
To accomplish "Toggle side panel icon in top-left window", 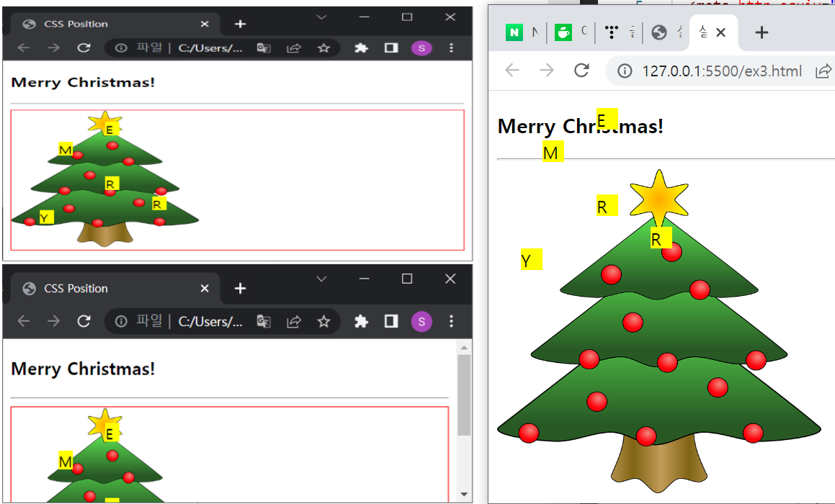I will 391,48.
